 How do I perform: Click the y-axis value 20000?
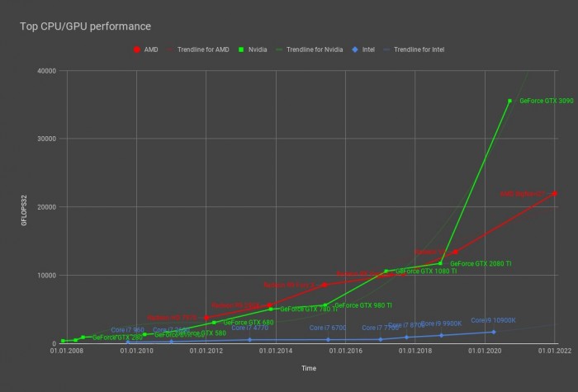[47, 207]
